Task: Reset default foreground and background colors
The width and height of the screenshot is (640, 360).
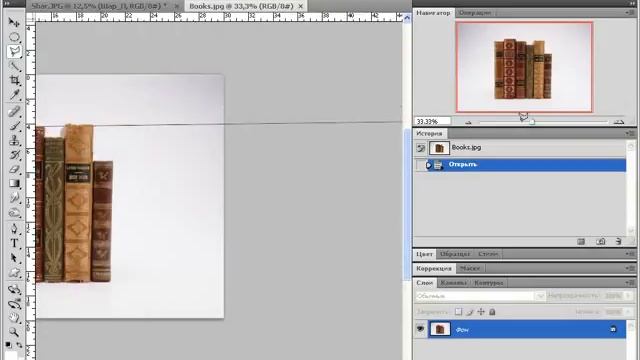Action: [x=9, y=345]
